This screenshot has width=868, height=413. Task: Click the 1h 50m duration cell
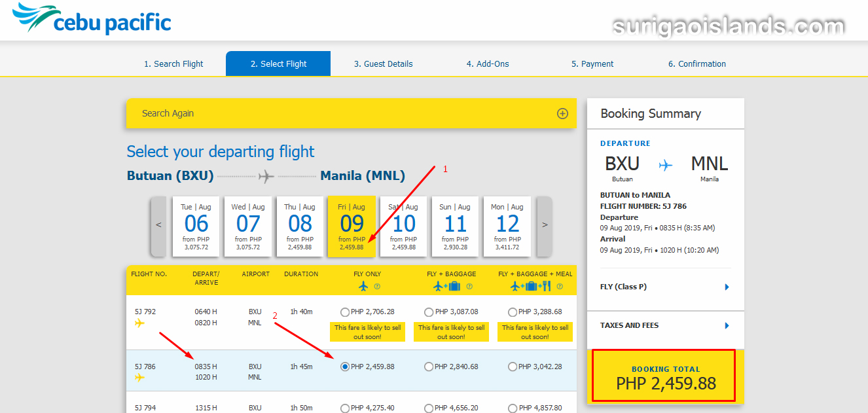[301, 408]
